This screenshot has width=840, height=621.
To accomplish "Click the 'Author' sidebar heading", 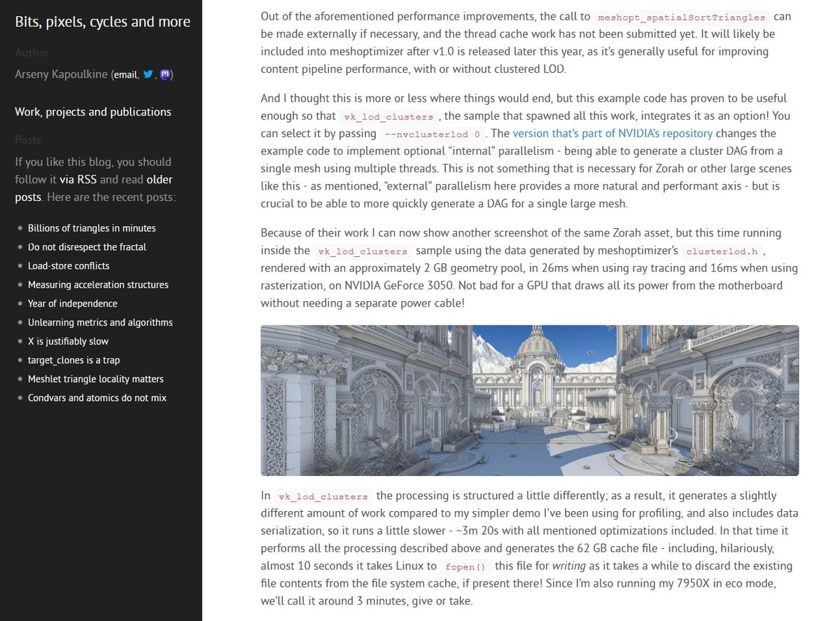I will (31, 53).
